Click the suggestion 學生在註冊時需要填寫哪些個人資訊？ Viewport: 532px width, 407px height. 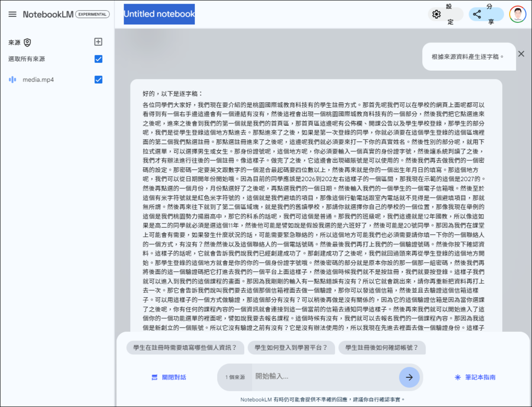click(185, 348)
